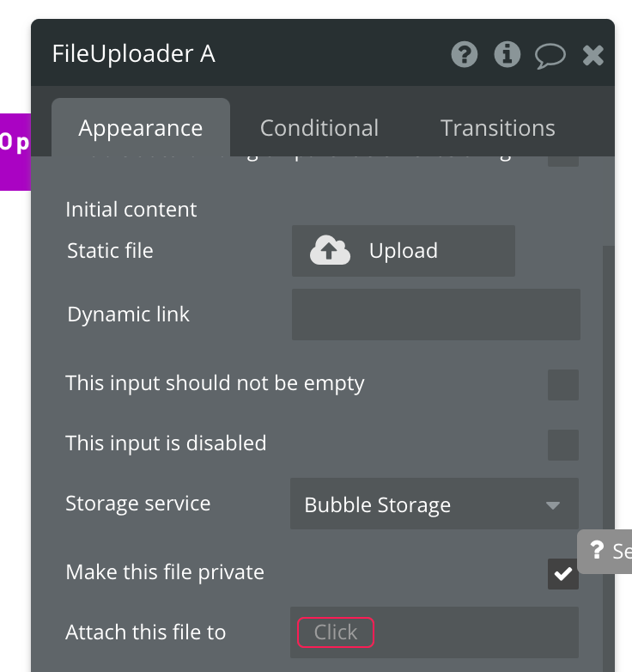Switch to the Conditional tab
The image size is (632, 672).
(x=319, y=128)
